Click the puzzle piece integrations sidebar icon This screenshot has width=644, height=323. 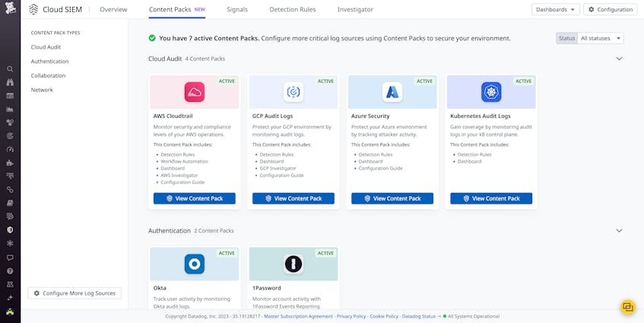(x=10, y=163)
